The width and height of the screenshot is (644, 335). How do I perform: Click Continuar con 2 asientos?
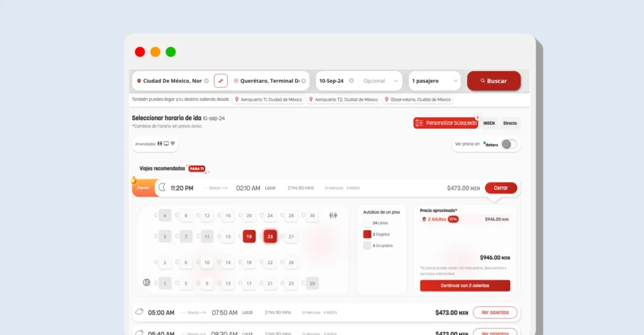[465, 285]
